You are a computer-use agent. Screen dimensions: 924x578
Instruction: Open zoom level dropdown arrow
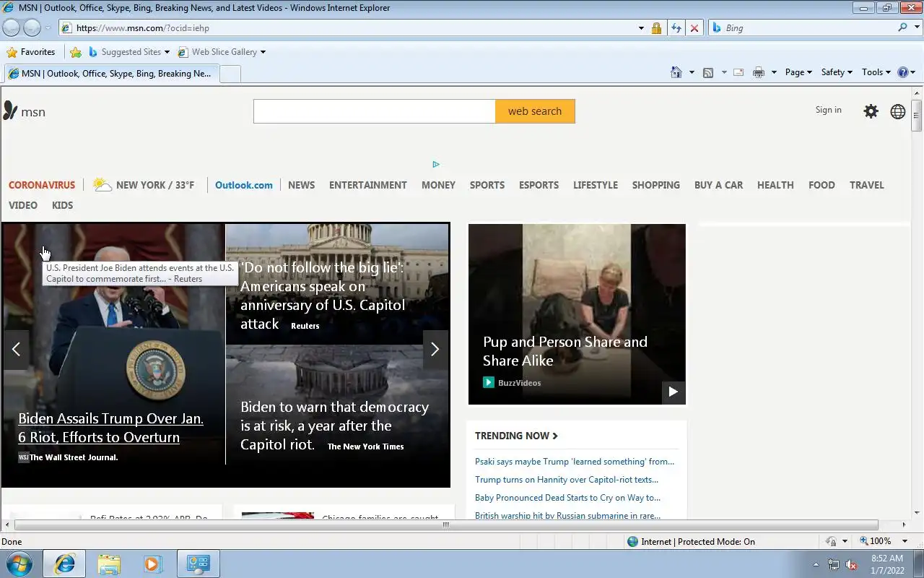[905, 541]
